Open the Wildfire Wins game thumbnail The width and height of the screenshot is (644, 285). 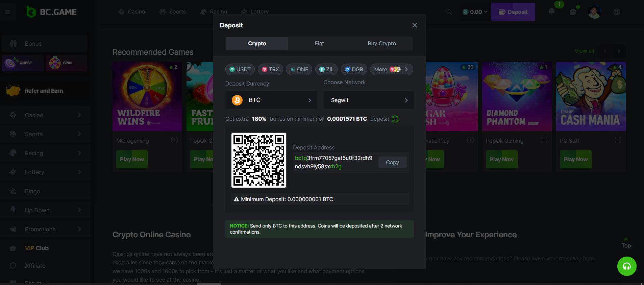click(x=147, y=96)
